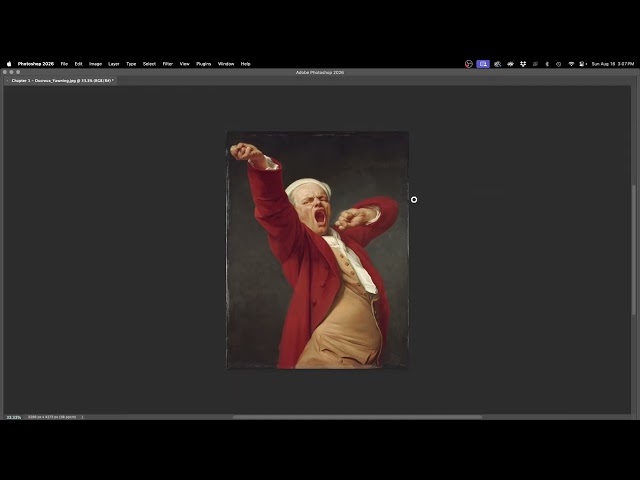Open the Dropbox menu bar icon
Screen dimensions: 640x480
[523, 64]
